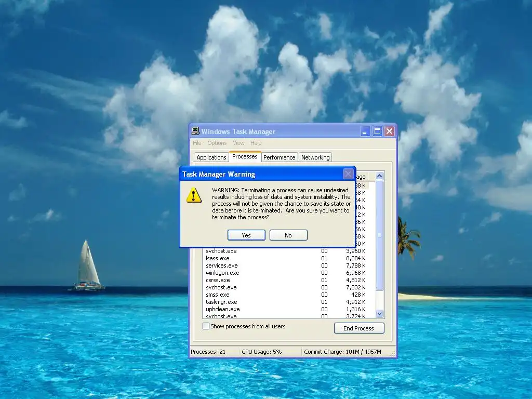Screen dimensions: 532x399
Task: Minimize the Windows Task Manager window
Action: [365, 131]
